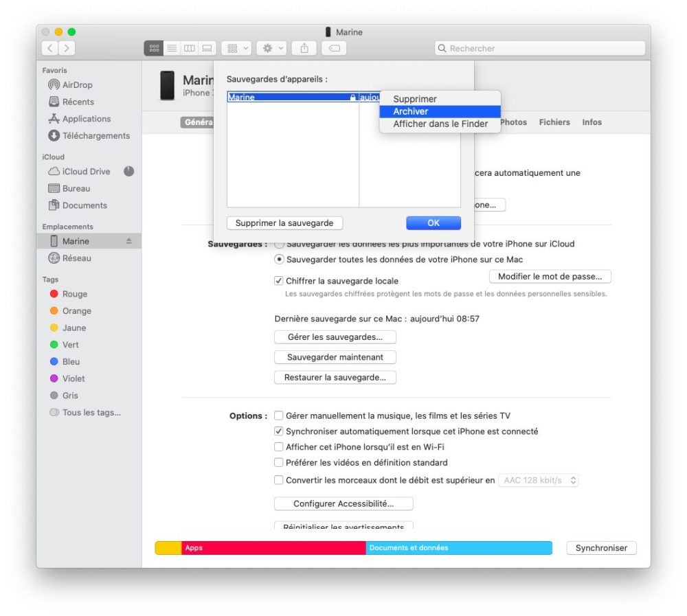The width and height of the screenshot is (687, 616).
Task: Toggle Synchroniser automatiquement lorsque iPhone connecté
Action: pos(279,431)
